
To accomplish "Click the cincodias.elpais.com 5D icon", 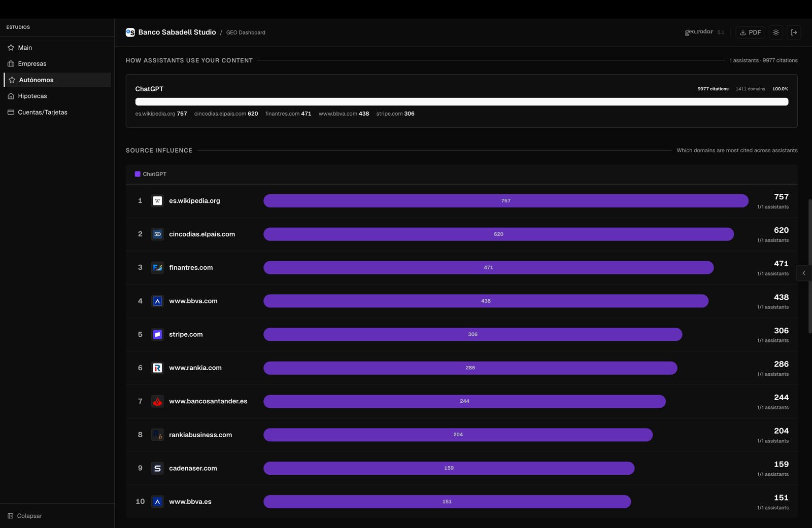I will click(157, 234).
